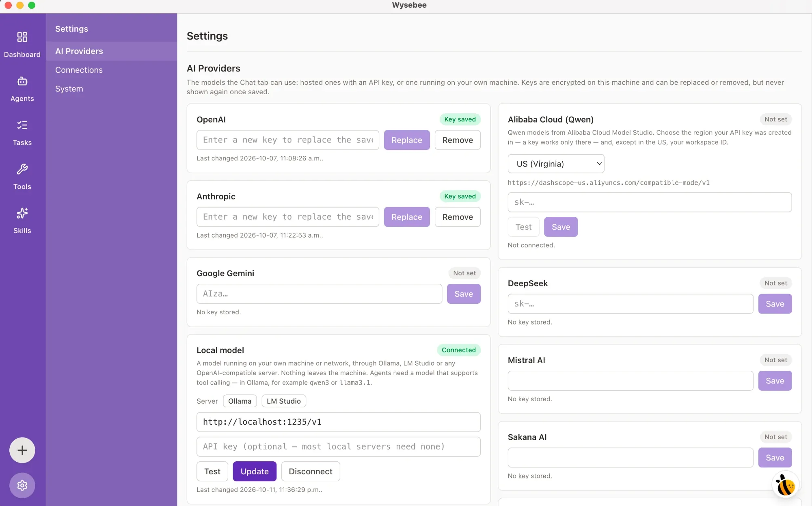Focus the Google Gemini key field
The image size is (812, 506).
319,294
